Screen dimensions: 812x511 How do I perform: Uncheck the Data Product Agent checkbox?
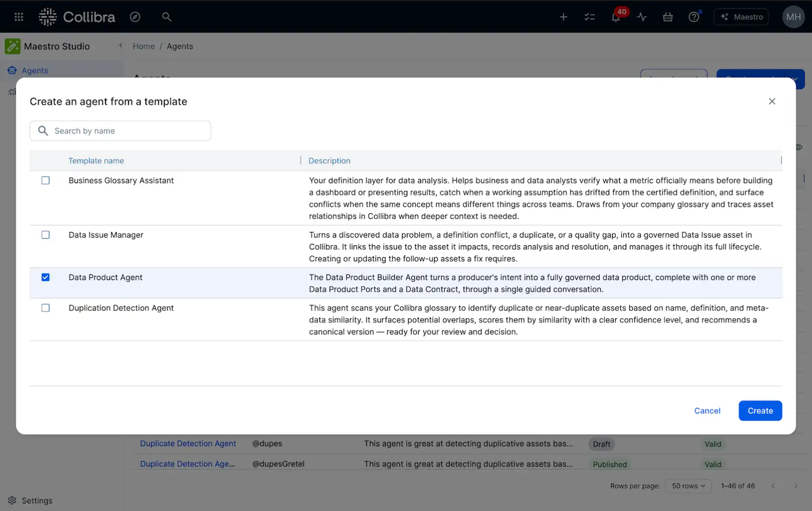(x=46, y=277)
